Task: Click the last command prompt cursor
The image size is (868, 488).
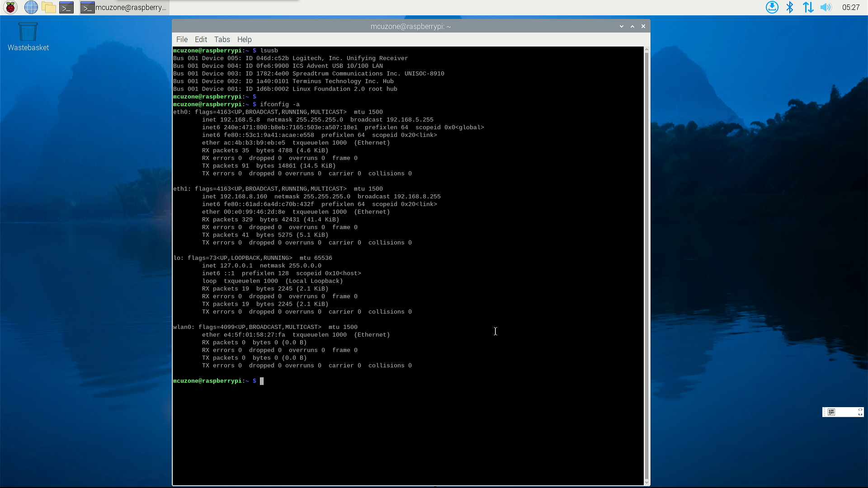Action: [x=262, y=381]
